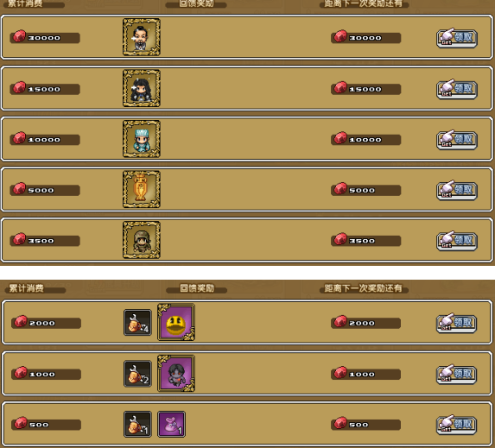Viewport: 495px width, 448px height.
Task: Select the teal-hat strategist portrait
Action: [142, 139]
